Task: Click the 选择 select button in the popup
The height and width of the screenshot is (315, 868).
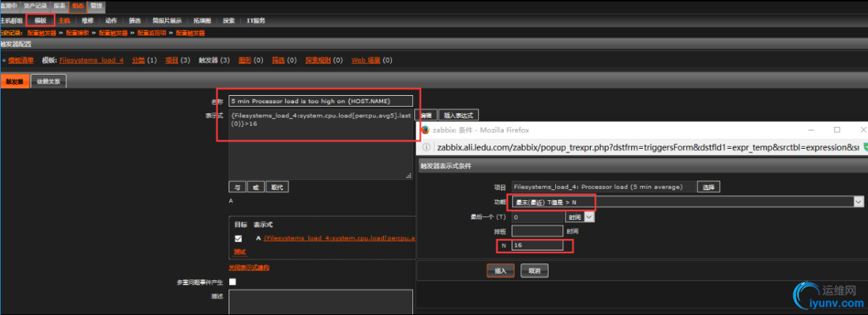Action: (709, 187)
